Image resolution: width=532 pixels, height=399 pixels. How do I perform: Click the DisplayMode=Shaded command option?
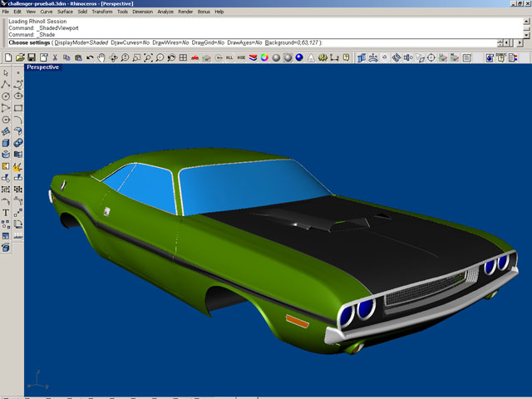pos(81,42)
